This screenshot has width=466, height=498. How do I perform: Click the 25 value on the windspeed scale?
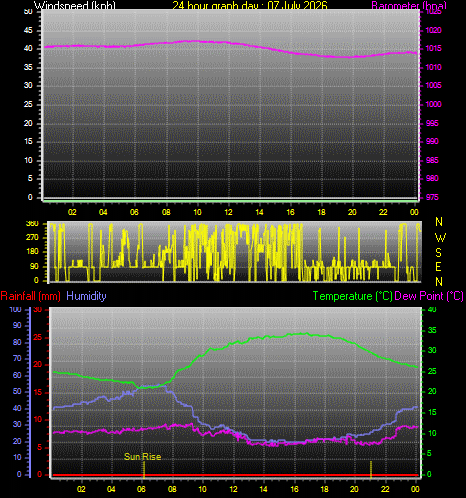tap(28, 104)
